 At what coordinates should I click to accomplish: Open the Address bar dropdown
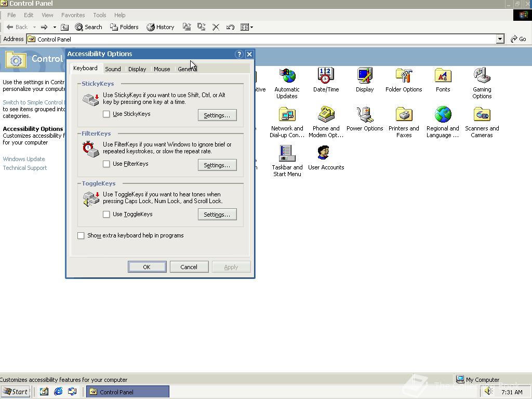click(x=499, y=38)
